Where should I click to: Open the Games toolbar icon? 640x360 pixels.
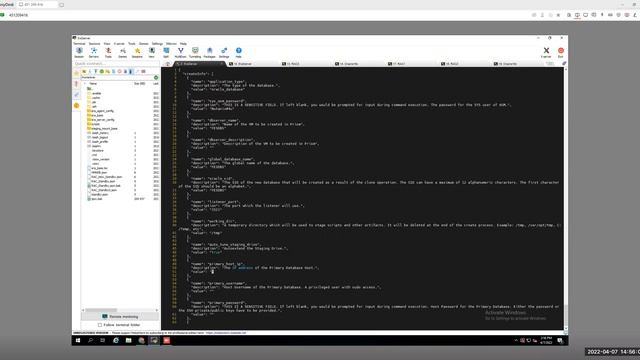point(122,52)
